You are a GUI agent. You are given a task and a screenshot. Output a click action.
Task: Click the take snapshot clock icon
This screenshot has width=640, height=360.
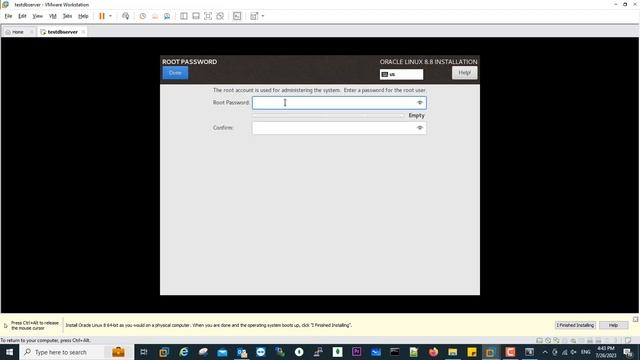(x=142, y=16)
